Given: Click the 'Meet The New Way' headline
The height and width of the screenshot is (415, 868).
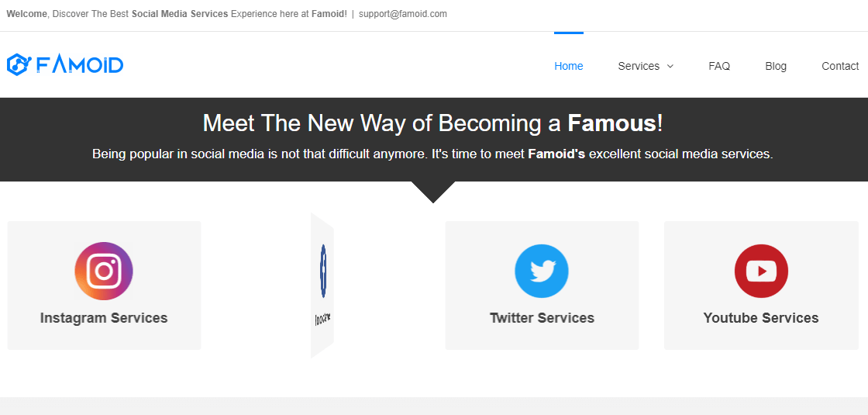Looking at the screenshot, I should tap(433, 123).
